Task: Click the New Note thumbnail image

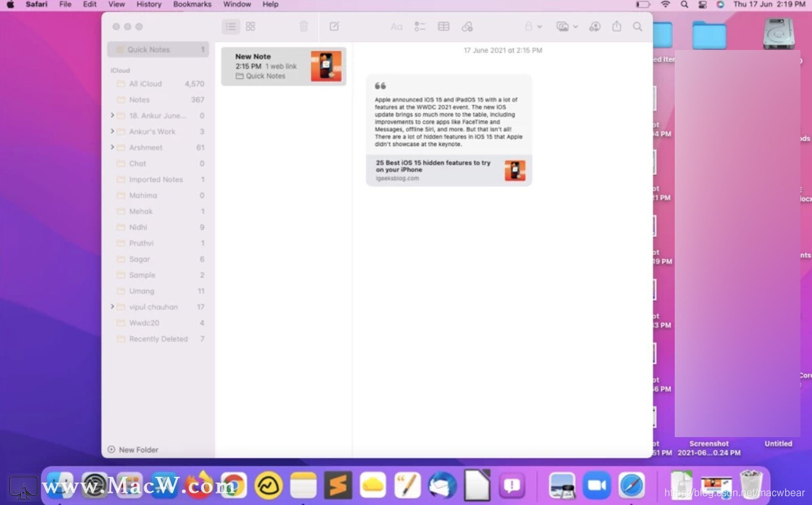Action: [326, 66]
